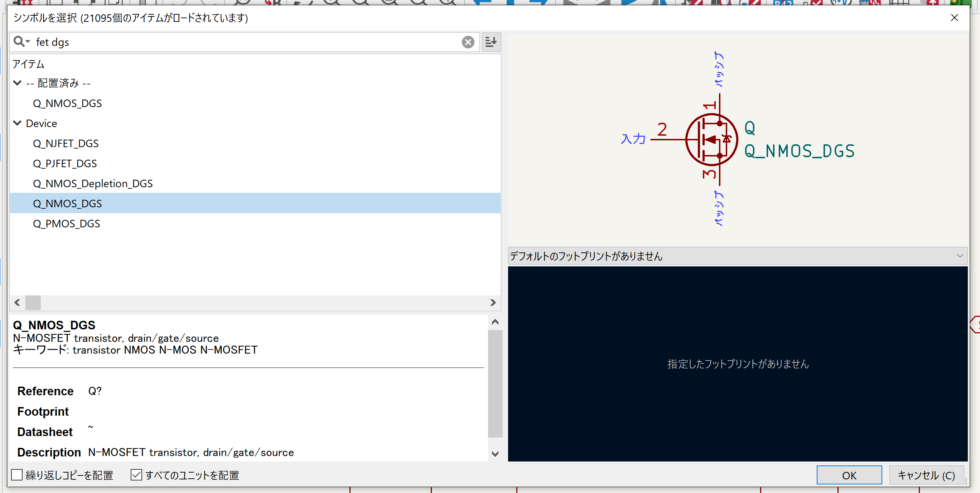Choose Q_NMOS_Depletion_DGS item
This screenshot has height=493, width=980.
pos(93,184)
